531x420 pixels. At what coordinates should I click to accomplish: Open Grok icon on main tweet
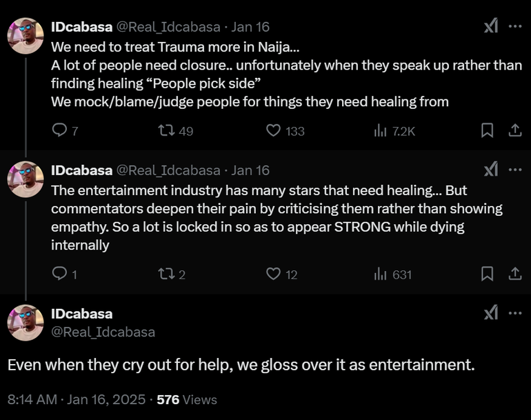pyautogui.click(x=490, y=314)
